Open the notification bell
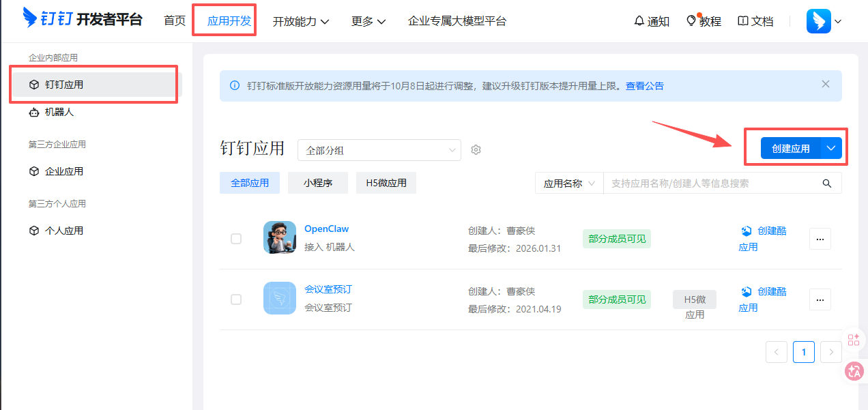This screenshot has height=410, width=868. click(x=639, y=21)
